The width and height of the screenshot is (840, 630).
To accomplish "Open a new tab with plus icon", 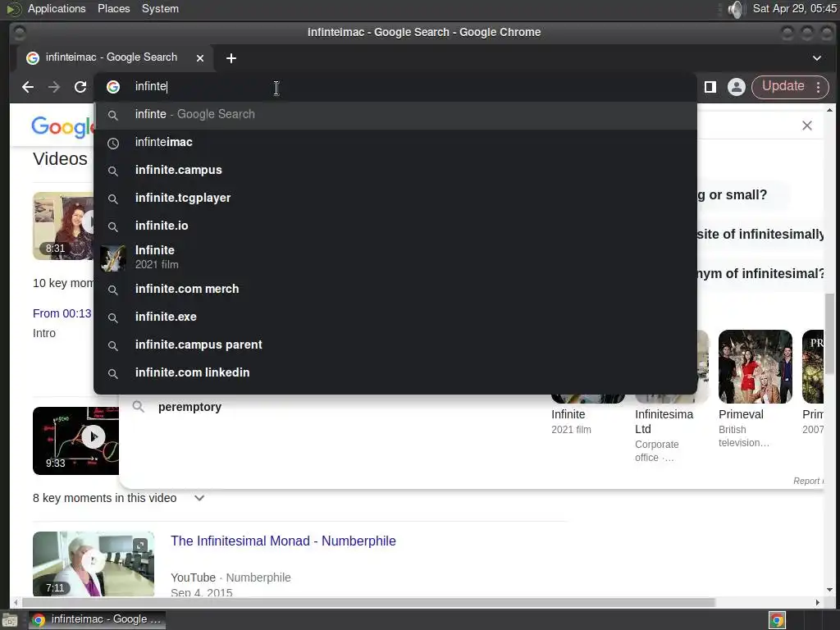I will point(231,58).
